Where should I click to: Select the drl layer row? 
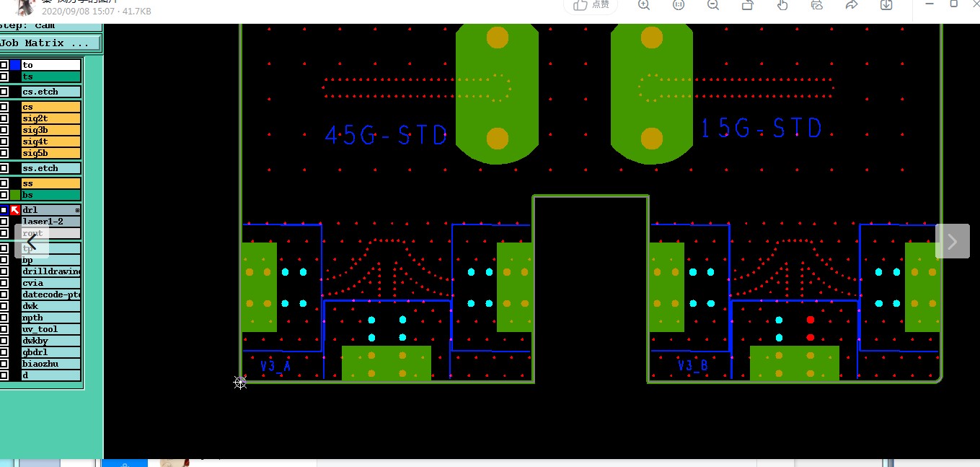click(x=51, y=210)
